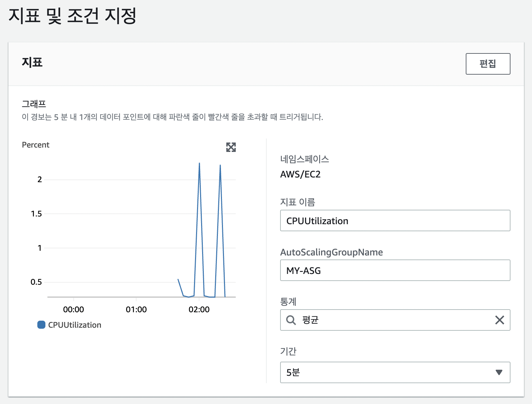Click the 네임스페이스 label
The height and width of the screenshot is (404, 532).
[x=305, y=159]
